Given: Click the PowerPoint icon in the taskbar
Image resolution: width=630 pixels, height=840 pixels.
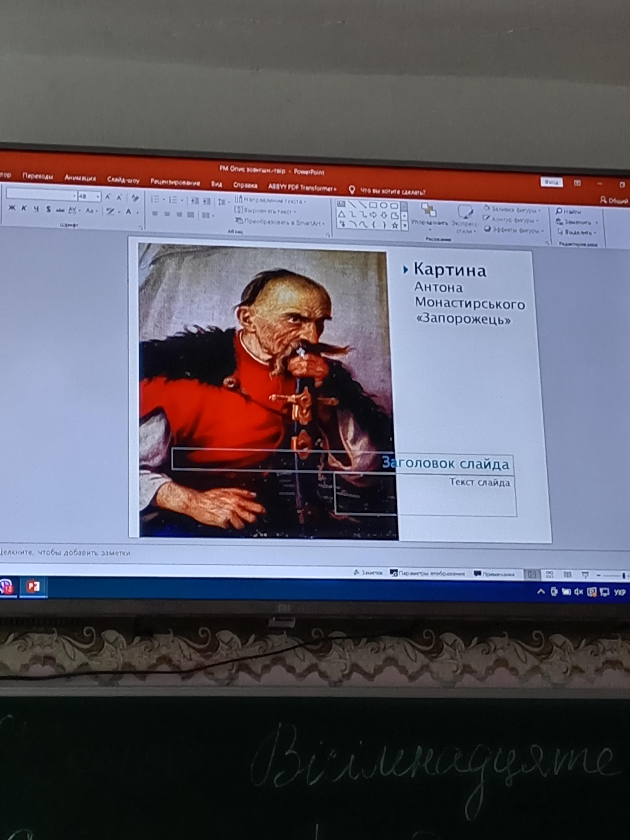Looking at the screenshot, I should tap(33, 587).
